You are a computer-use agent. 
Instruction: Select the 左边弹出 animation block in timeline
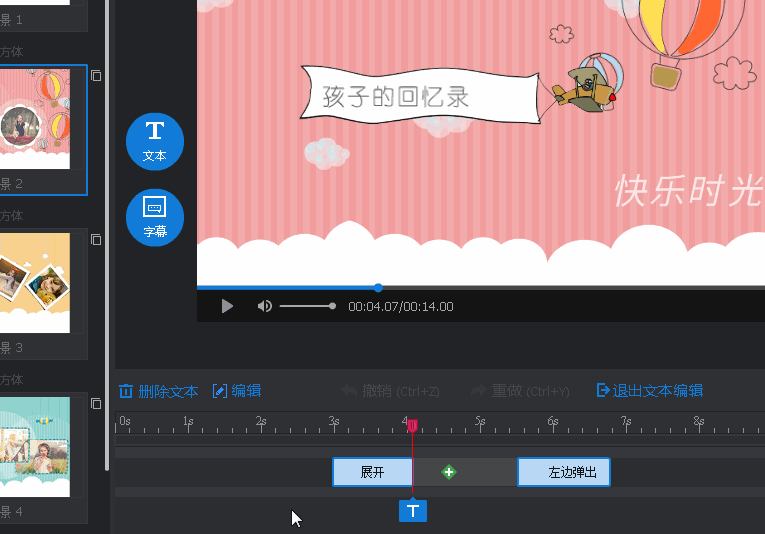[564, 472]
